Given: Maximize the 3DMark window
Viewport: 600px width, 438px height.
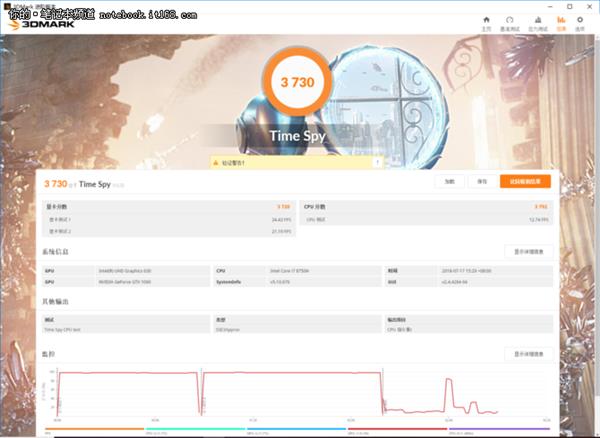Looking at the screenshot, I should click(570, 7).
